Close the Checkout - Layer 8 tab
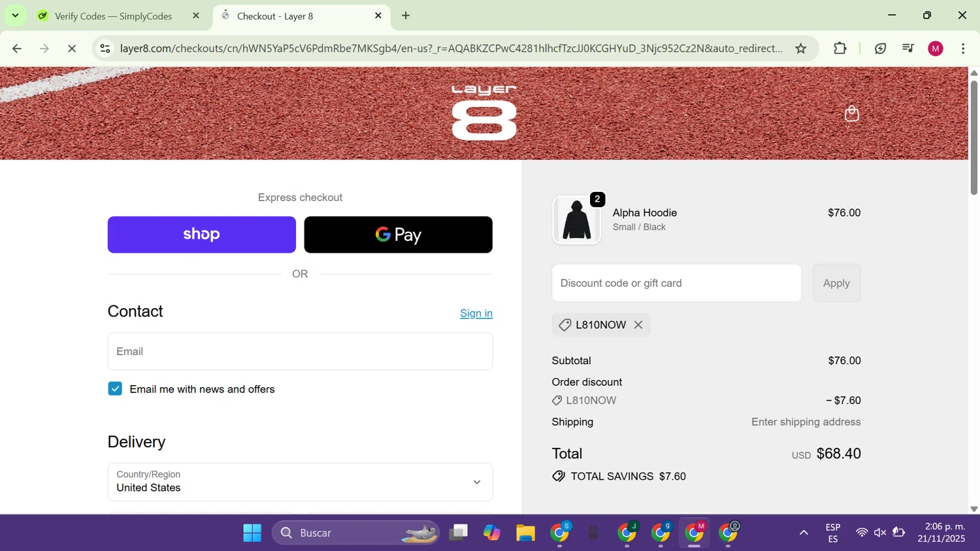The image size is (980, 551). (378, 16)
